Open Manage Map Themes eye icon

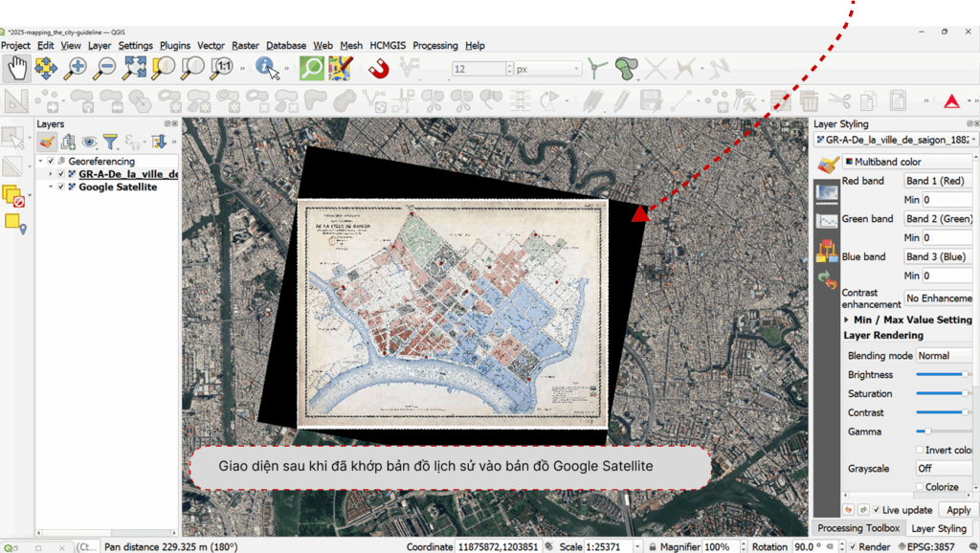[89, 142]
